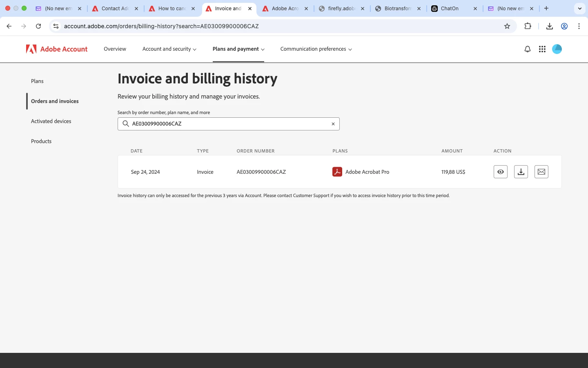Screen dimensions: 588x368
Task: Open Chrome profile button
Action: (x=564, y=26)
